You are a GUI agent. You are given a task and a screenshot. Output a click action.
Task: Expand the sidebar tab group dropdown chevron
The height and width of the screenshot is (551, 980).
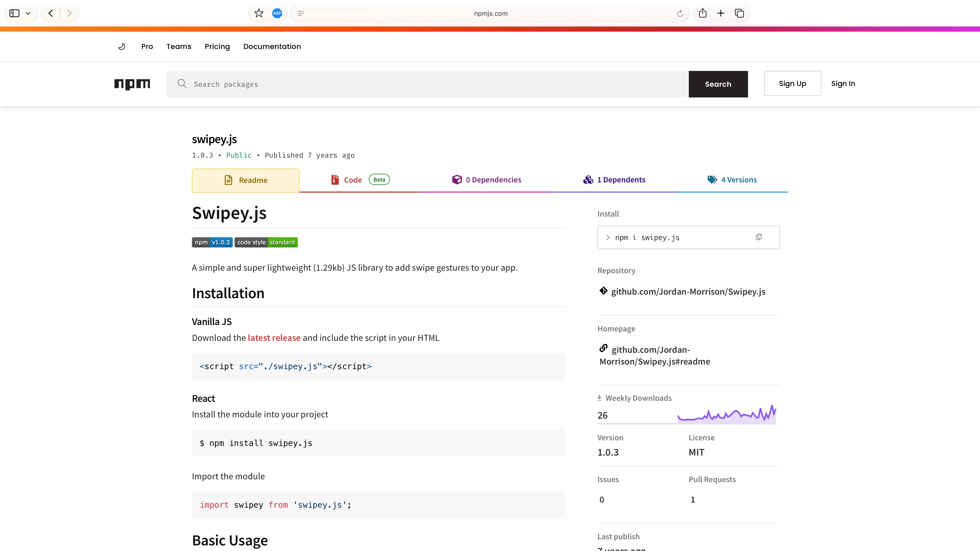(x=28, y=13)
